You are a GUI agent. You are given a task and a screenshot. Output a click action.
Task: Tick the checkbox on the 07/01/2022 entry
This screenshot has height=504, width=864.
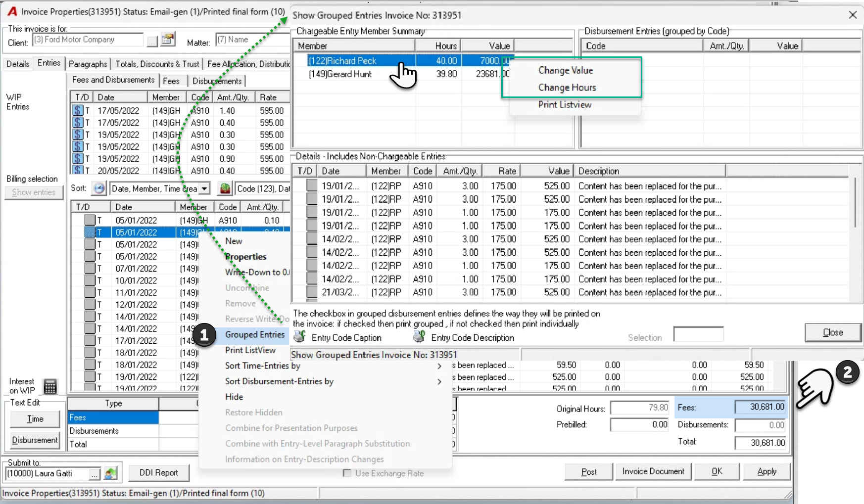click(x=90, y=269)
